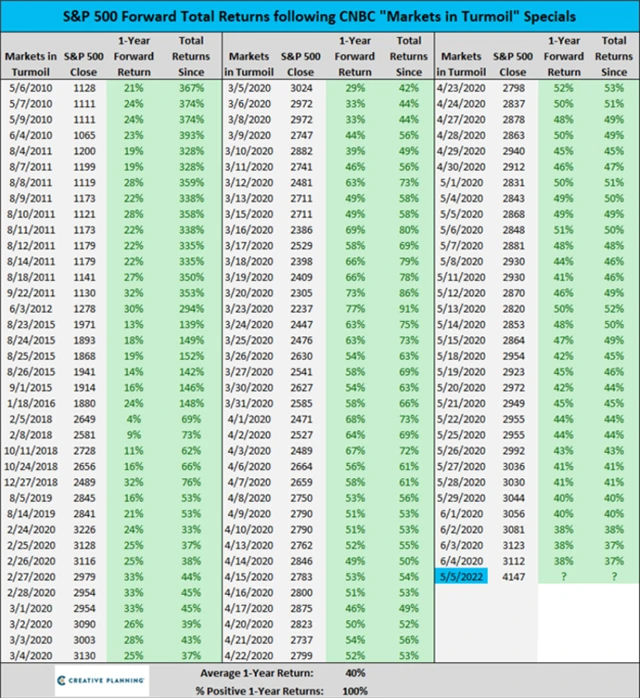Click the Creative Planning logo

(99, 679)
